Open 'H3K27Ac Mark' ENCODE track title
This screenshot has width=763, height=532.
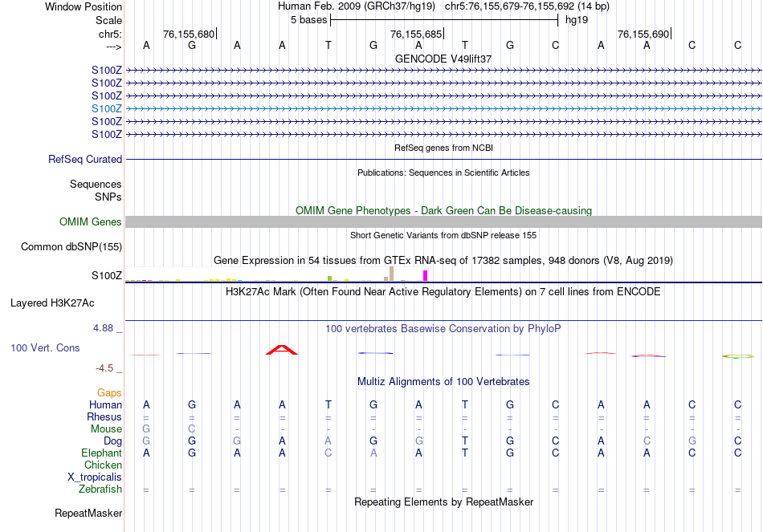(443, 292)
